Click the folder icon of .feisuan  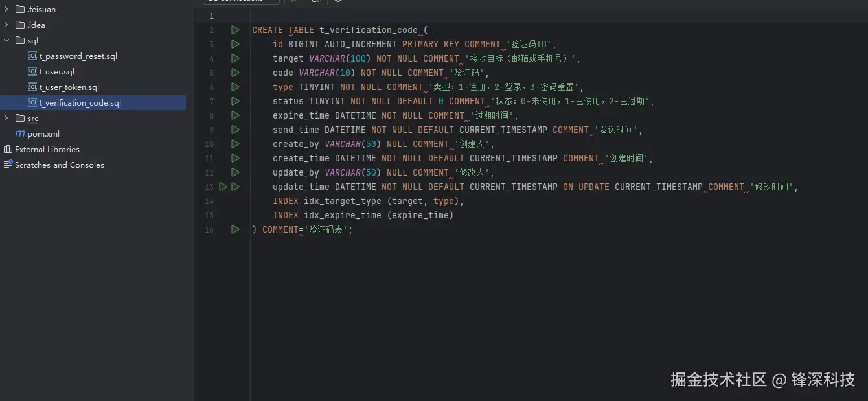coord(20,9)
